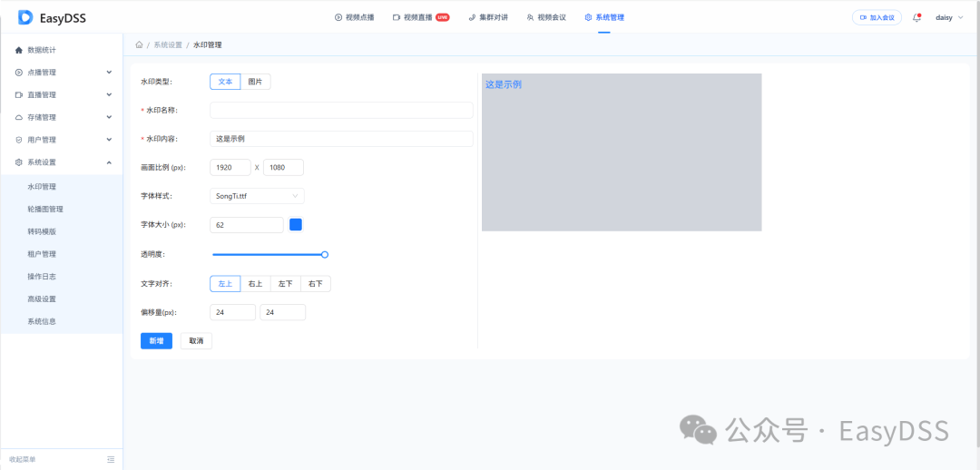Choose 左上 text alignment
Viewport: 980px width, 470px height.
(225, 284)
